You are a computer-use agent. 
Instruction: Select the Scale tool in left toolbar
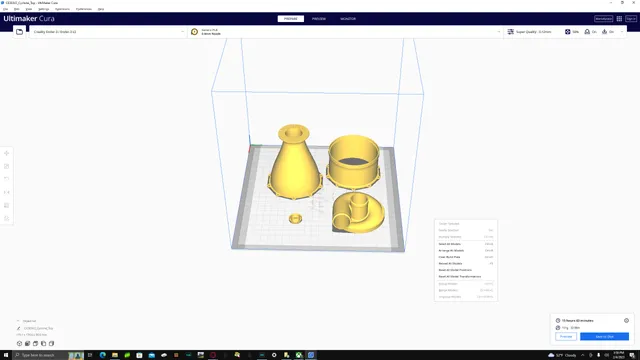coord(7,166)
